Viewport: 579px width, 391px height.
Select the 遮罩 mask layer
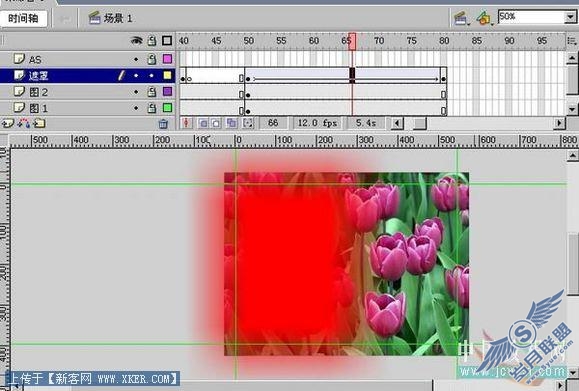[x=88, y=75]
